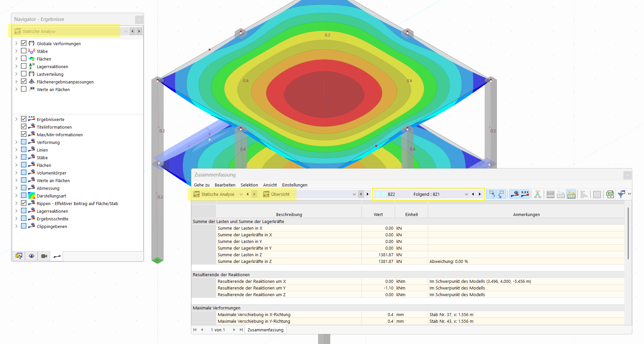This screenshot has width=644, height=344.
Task: Click the first blue selection arrow icon
Action: [x=492, y=194]
